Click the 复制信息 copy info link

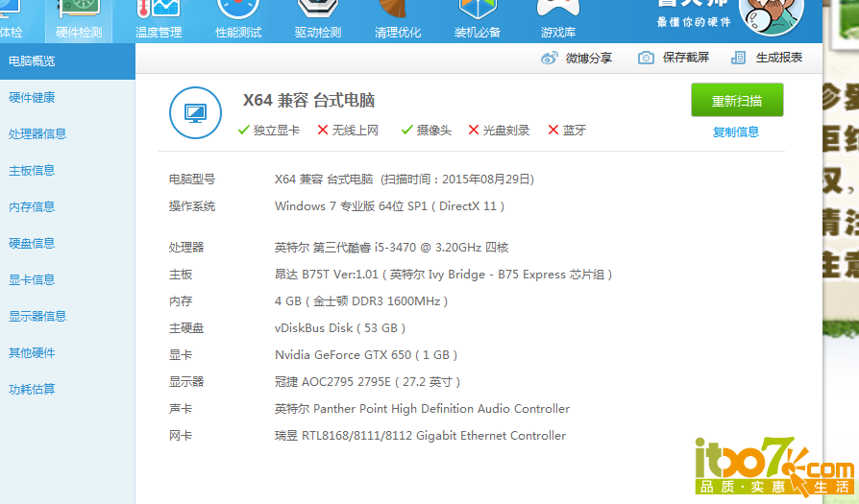click(x=736, y=132)
